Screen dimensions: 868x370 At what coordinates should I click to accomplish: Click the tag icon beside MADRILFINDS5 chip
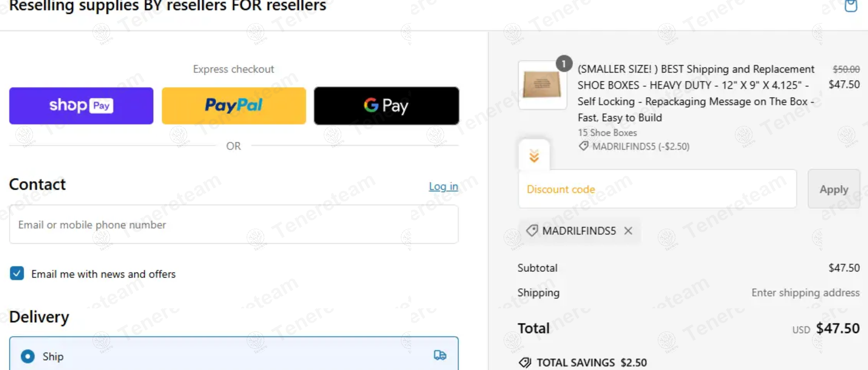532,230
